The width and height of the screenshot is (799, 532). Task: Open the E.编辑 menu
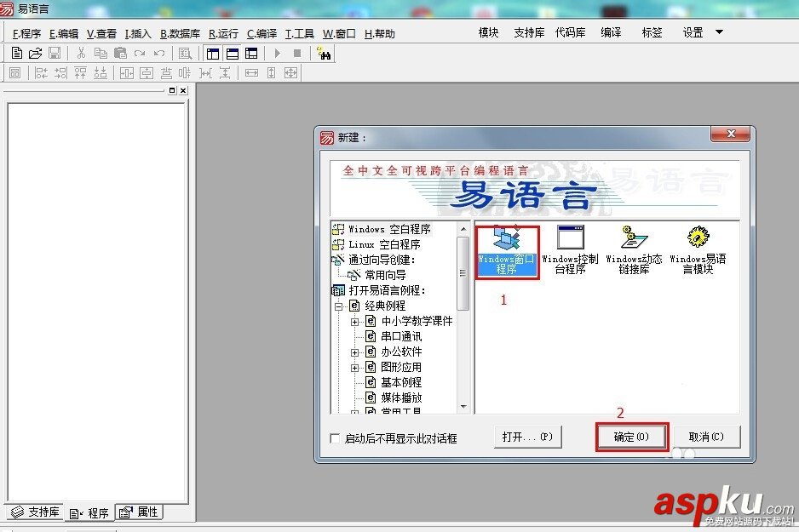point(64,33)
